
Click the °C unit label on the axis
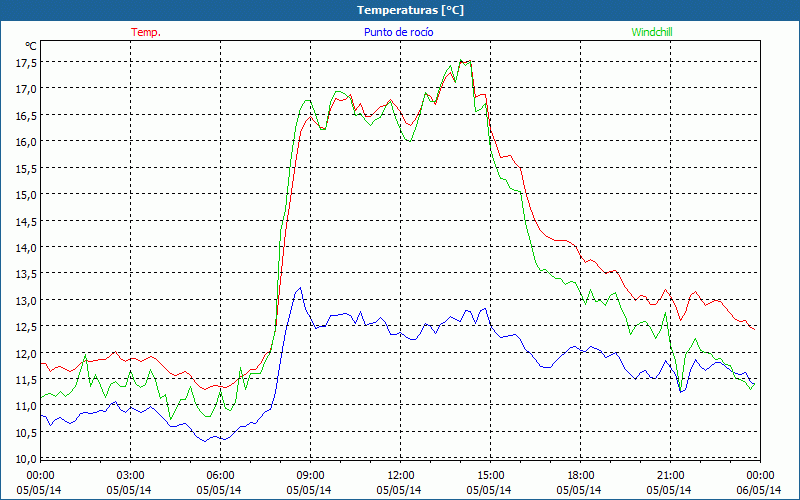[31, 46]
